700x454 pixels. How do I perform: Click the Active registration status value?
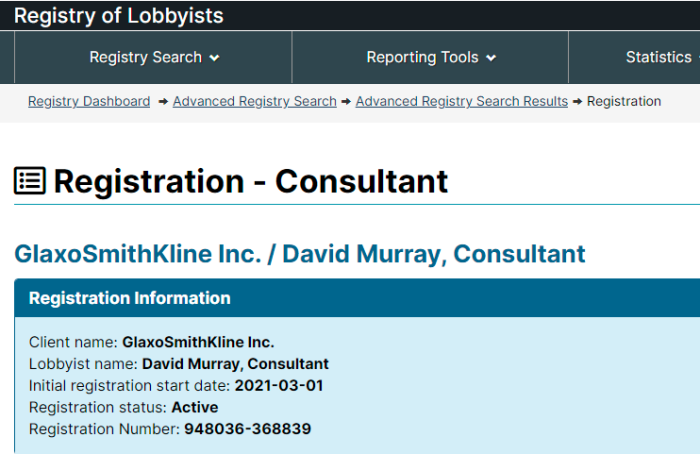point(195,407)
